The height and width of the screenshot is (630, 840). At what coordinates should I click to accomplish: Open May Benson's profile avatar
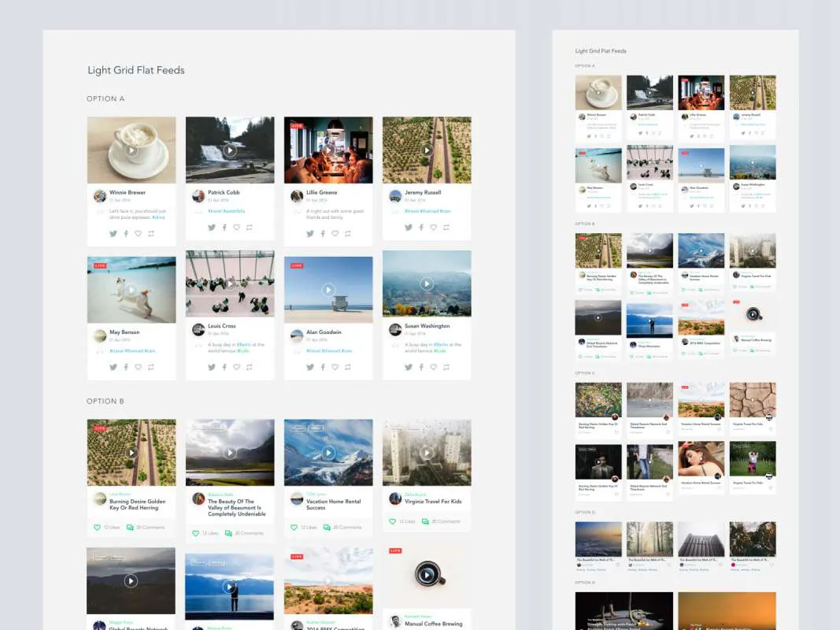pos(99,335)
